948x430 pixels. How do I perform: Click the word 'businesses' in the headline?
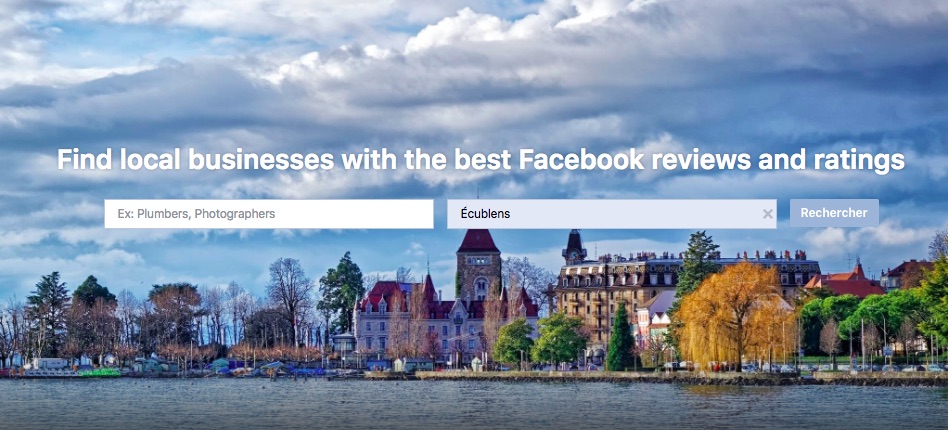click(261, 160)
